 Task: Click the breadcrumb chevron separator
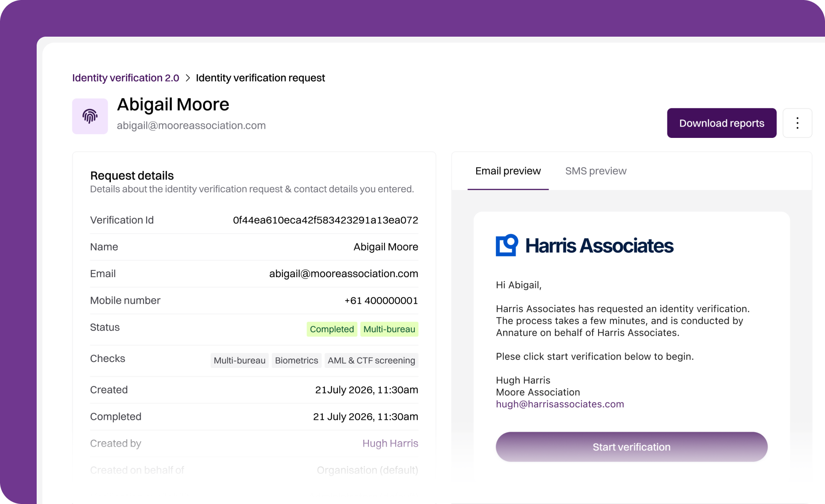[x=187, y=78]
